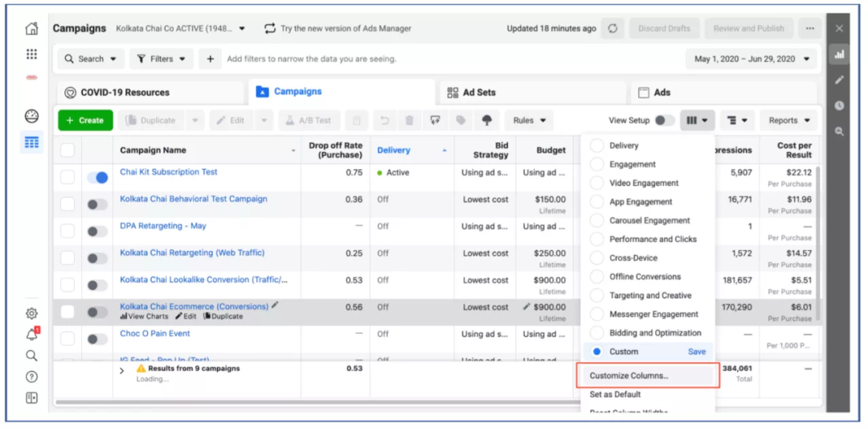Open settings gear in left sidebar
This screenshot has width=868, height=428.
click(x=31, y=314)
